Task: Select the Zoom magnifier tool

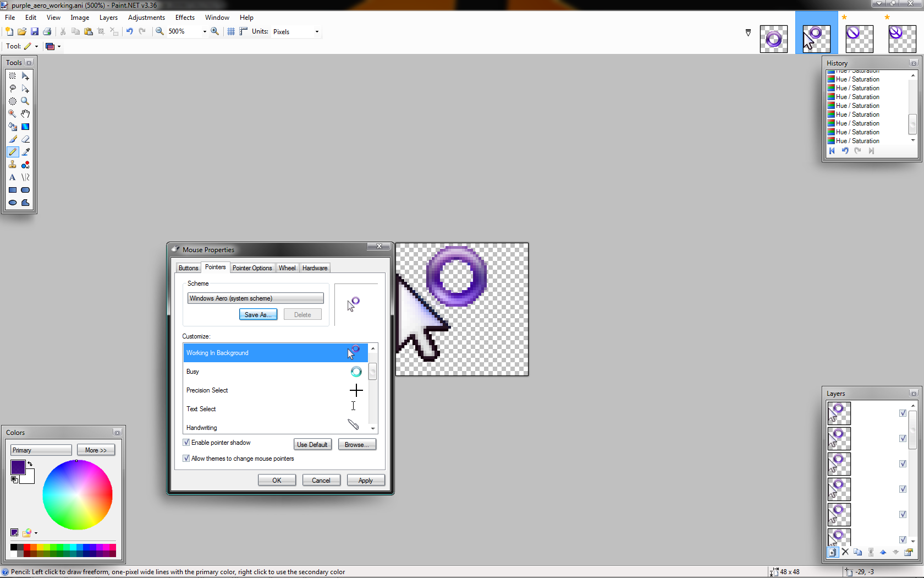Action: tap(25, 101)
